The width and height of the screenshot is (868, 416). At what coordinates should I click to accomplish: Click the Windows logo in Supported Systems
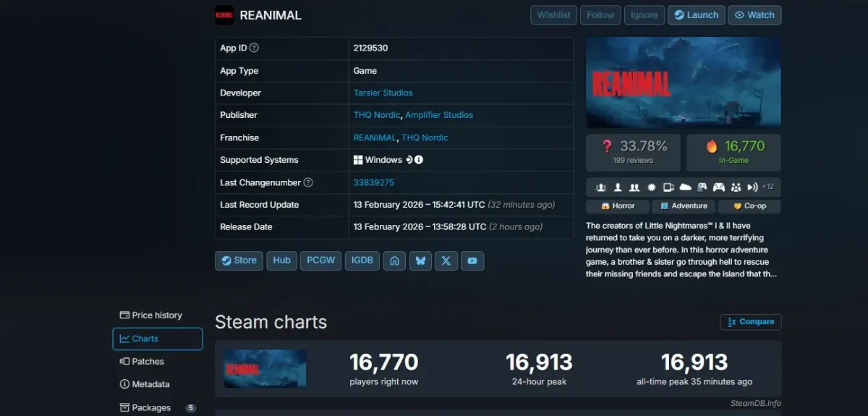358,160
